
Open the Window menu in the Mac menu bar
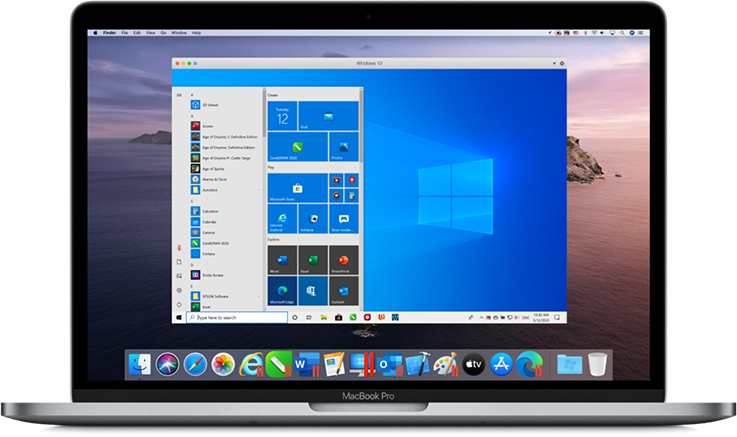point(179,33)
